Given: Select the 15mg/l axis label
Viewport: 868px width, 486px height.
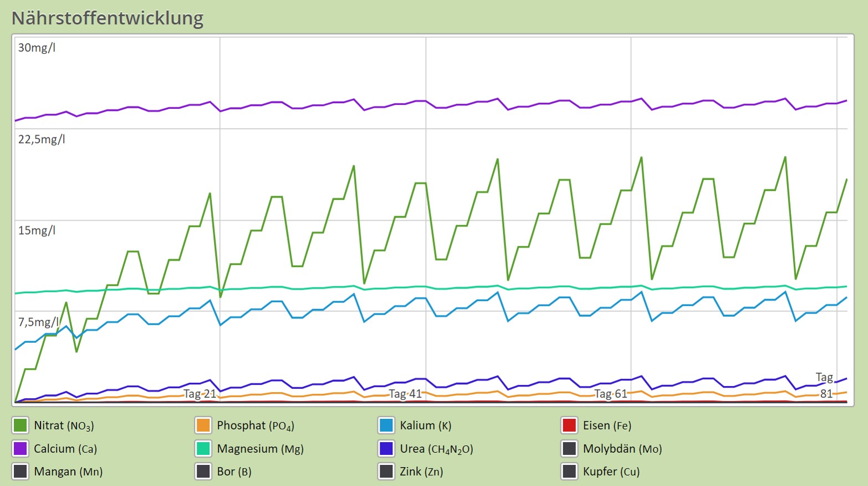Looking at the screenshot, I should click(x=37, y=230).
